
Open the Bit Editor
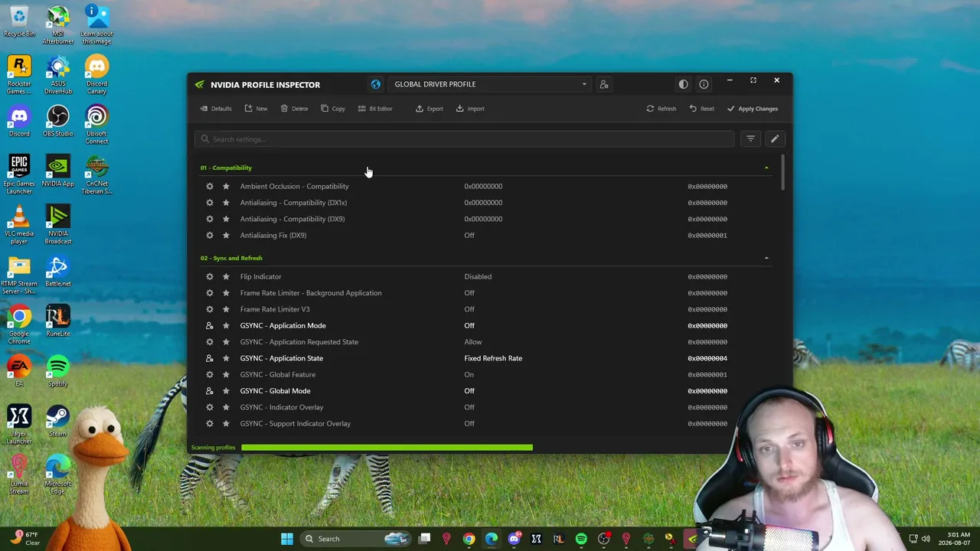(375, 109)
